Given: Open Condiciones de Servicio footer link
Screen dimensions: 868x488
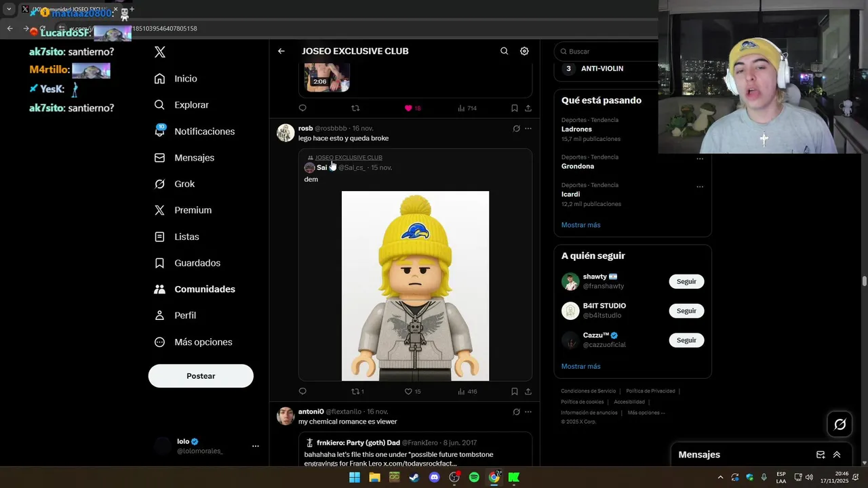Looking at the screenshot, I should 588,391.
